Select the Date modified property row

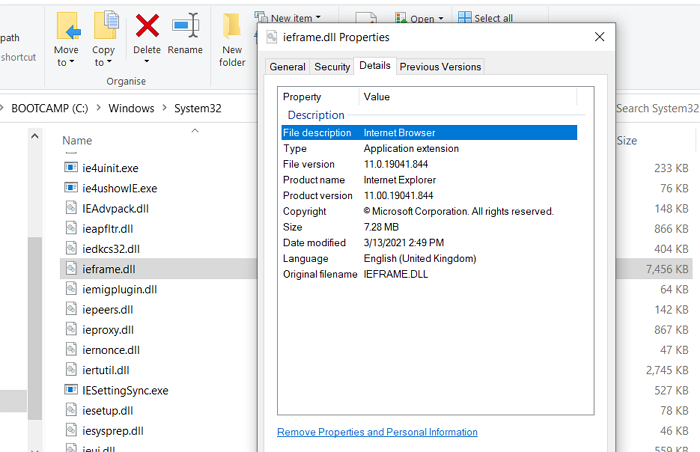coord(429,243)
